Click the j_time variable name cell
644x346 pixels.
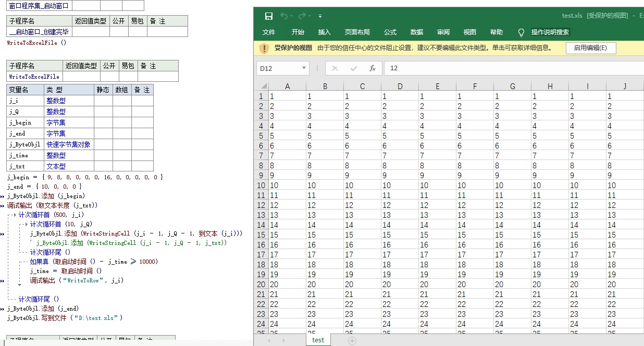26,155
